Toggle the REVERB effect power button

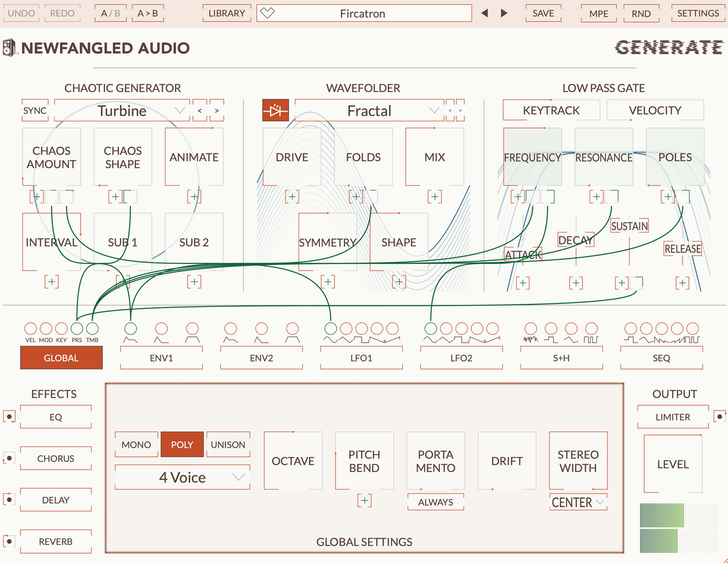9,541
